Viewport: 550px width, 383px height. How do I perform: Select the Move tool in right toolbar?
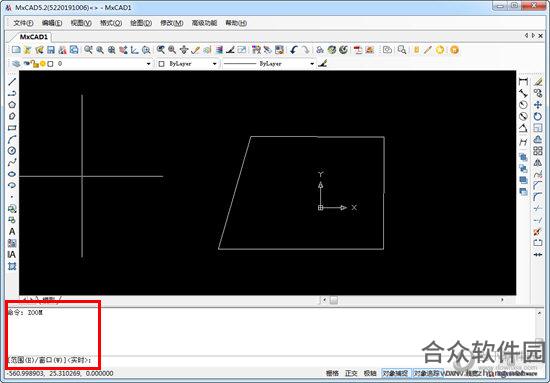tap(537, 105)
